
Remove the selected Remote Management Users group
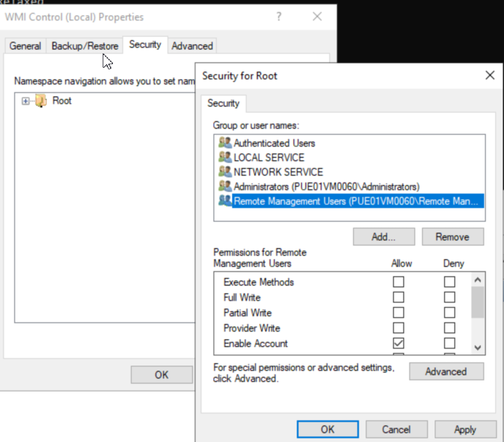coord(453,236)
